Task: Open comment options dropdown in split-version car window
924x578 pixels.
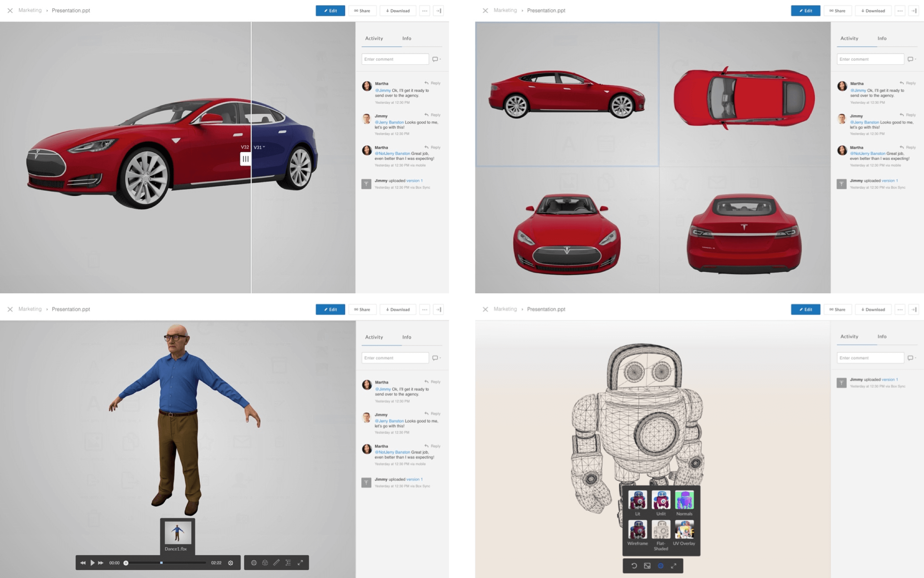Action: click(436, 59)
